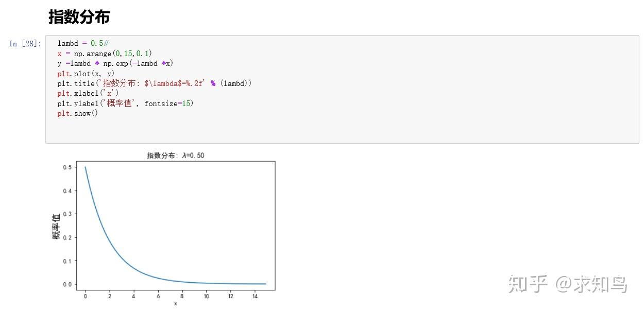Click the plt.plot(x, y) line
Image resolution: width=644 pixels, height=310 pixels.
point(86,74)
